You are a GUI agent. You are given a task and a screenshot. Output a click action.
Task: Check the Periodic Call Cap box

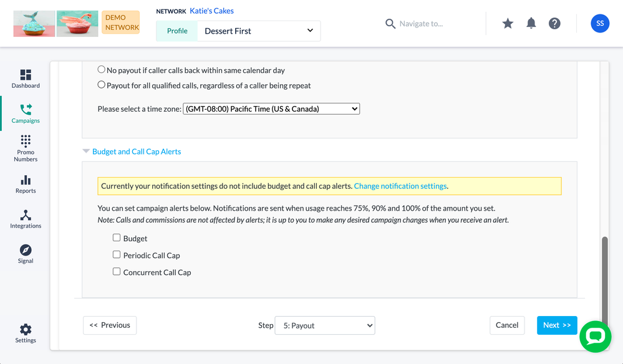(x=117, y=255)
